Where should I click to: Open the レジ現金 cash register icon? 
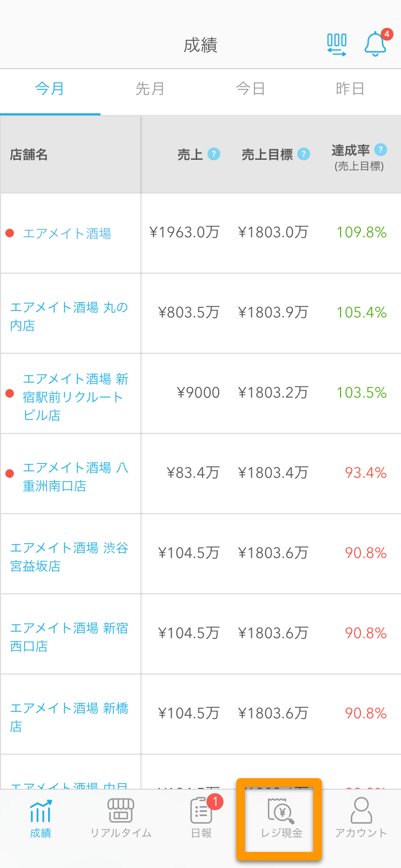[281, 810]
